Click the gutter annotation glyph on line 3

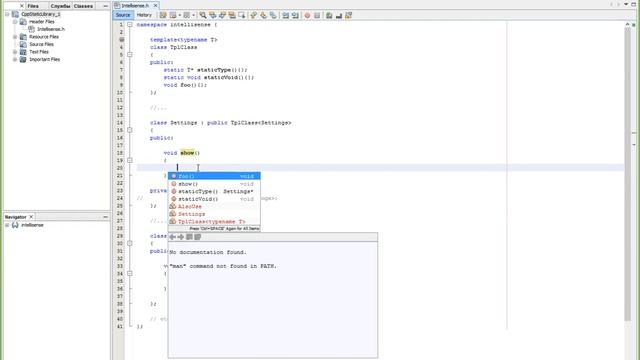pyautogui.click(x=122, y=40)
